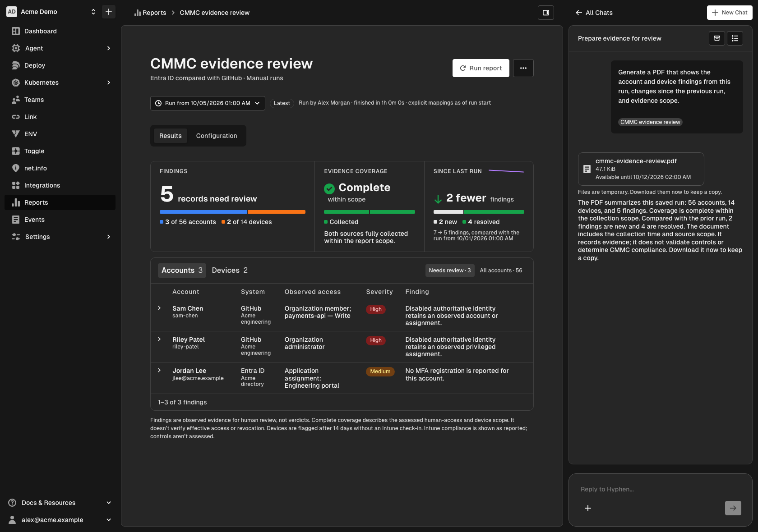Click "jlee@acme.example" text

pyautogui.click(x=198, y=378)
